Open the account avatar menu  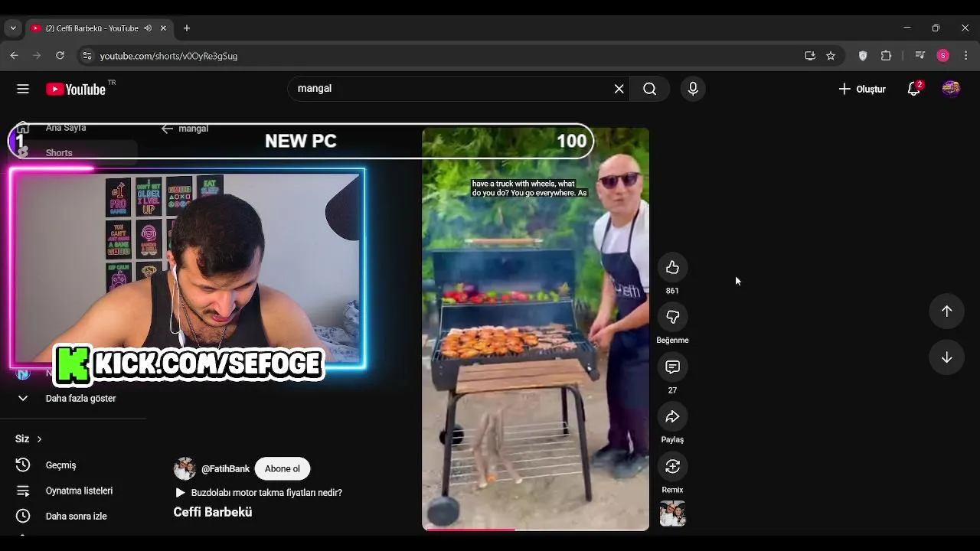click(x=951, y=89)
